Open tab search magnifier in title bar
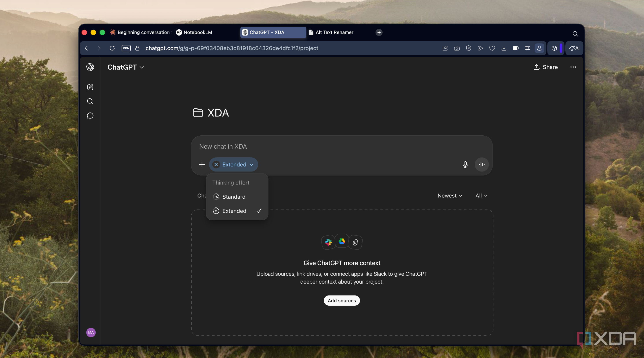 coord(575,34)
